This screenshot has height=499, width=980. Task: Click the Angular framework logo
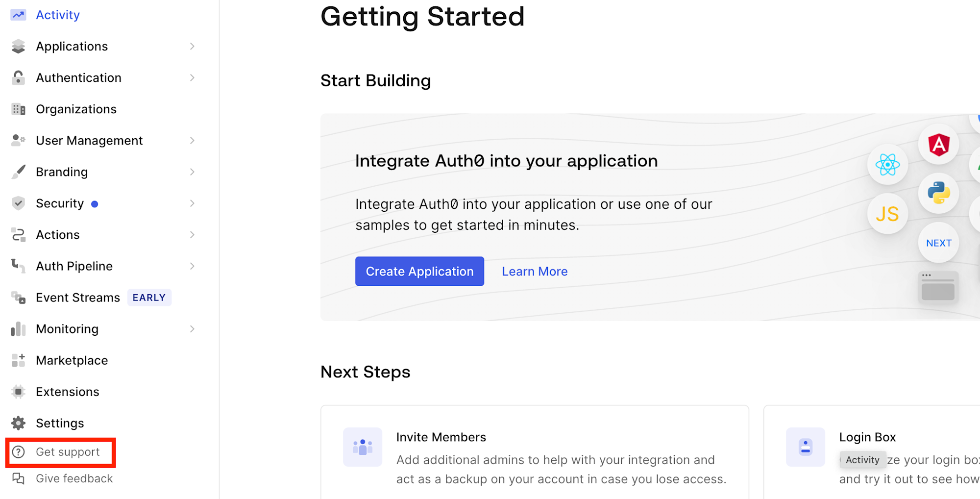click(938, 145)
